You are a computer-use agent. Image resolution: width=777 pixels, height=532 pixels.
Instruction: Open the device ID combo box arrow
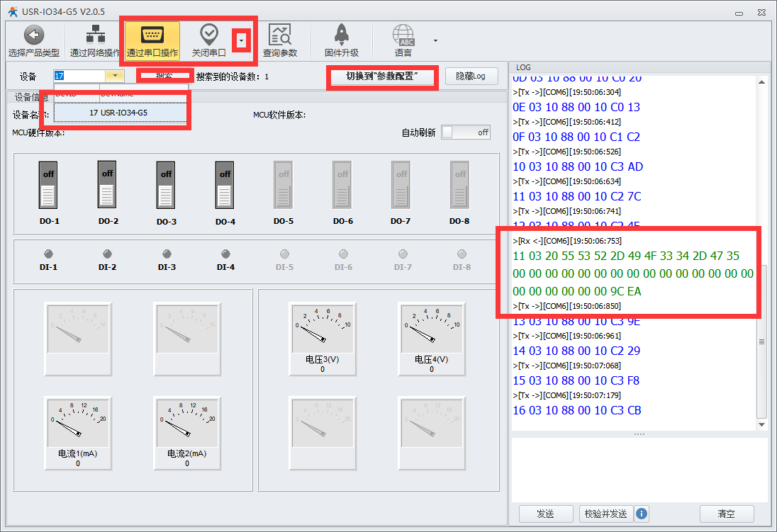(115, 76)
